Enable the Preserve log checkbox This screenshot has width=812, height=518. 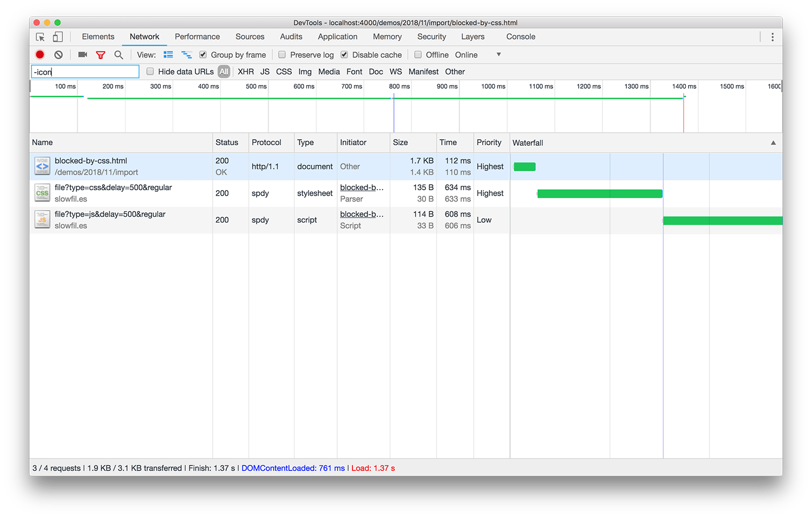pos(282,55)
